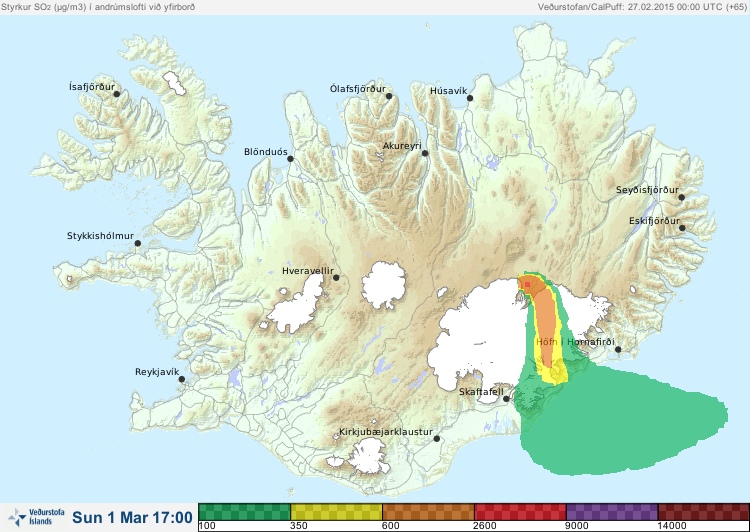The width and height of the screenshot is (750, 532).
Task: Click the Ólafsfjörður label
Action: pos(358,89)
